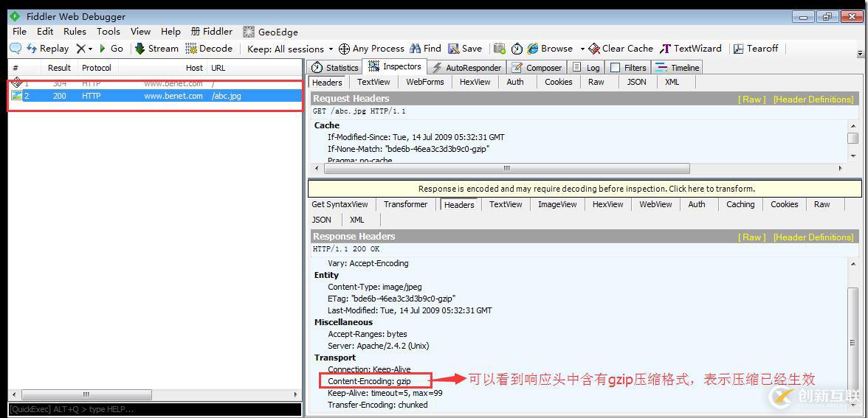Save sessions via Save toolbar button
This screenshot has height=418, width=868.
pos(465,49)
